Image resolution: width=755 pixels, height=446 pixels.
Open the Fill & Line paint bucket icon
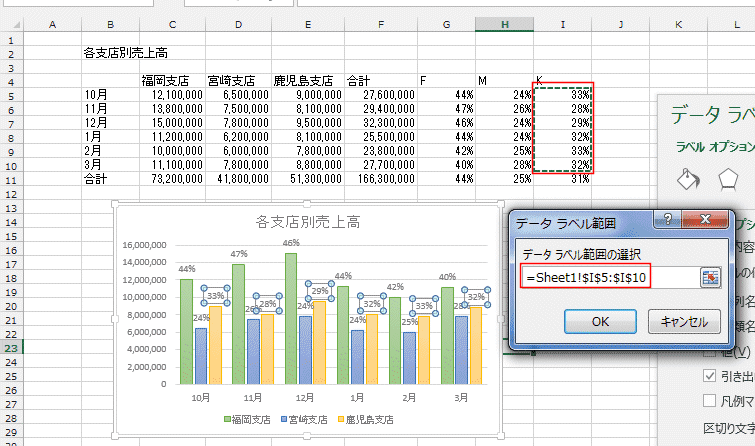click(x=688, y=180)
